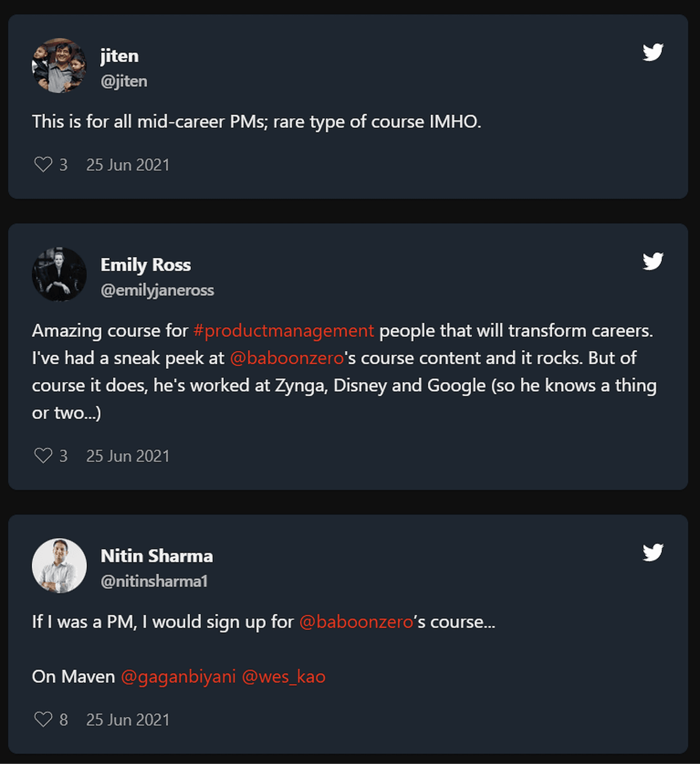Click the @nitinsharma1 handle
The height and width of the screenshot is (764, 700).
(154, 581)
